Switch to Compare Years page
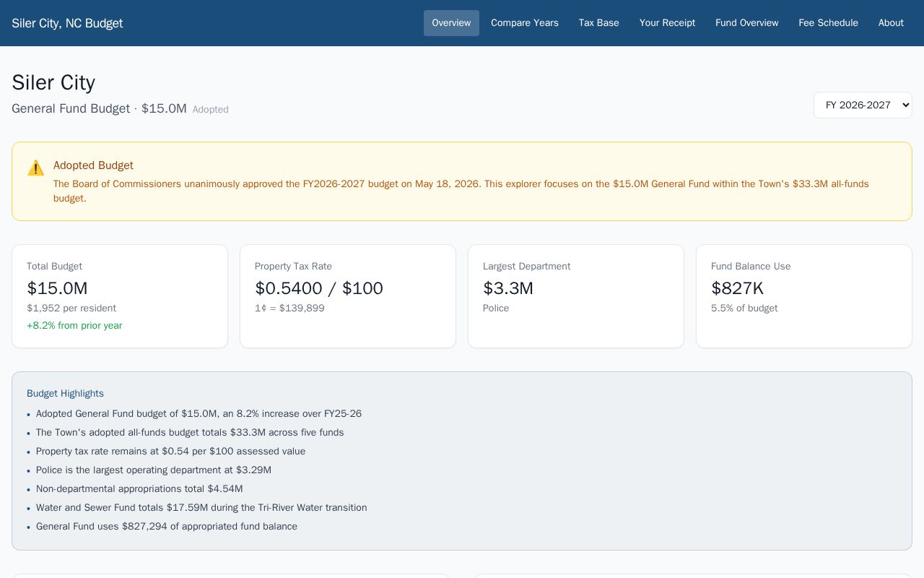This screenshot has width=924, height=578. (525, 23)
